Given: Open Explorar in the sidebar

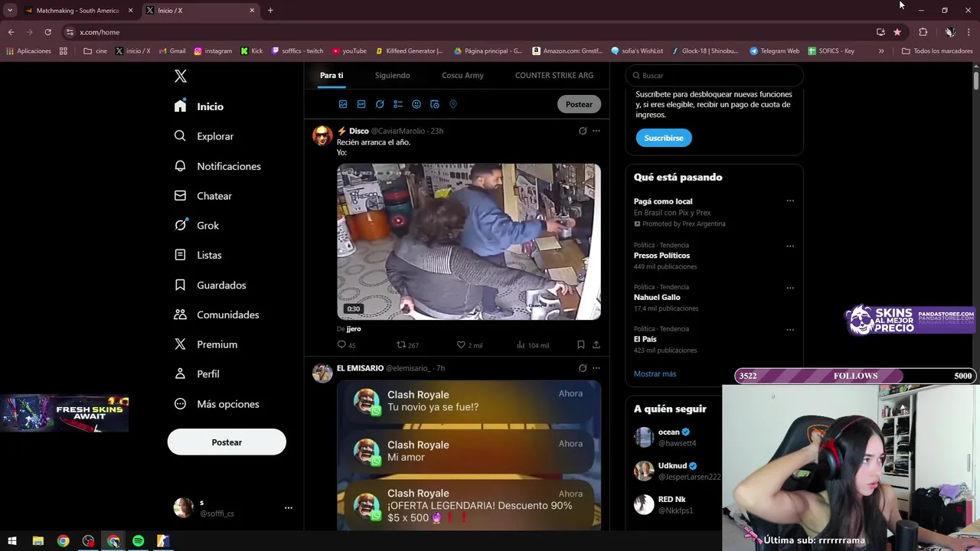Looking at the screenshot, I should 204,136.
